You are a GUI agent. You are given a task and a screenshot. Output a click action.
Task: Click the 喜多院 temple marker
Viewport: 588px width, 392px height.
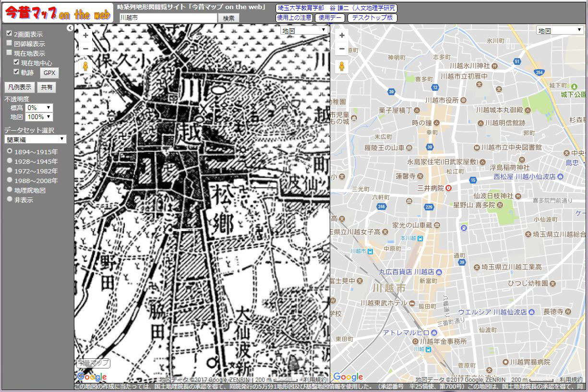tap(499, 205)
